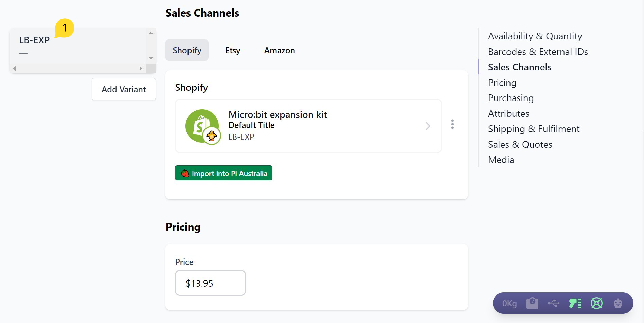Expand the Micro:bit expansion kit listing chevron
Viewport: 644px width, 323px height.
click(x=428, y=126)
